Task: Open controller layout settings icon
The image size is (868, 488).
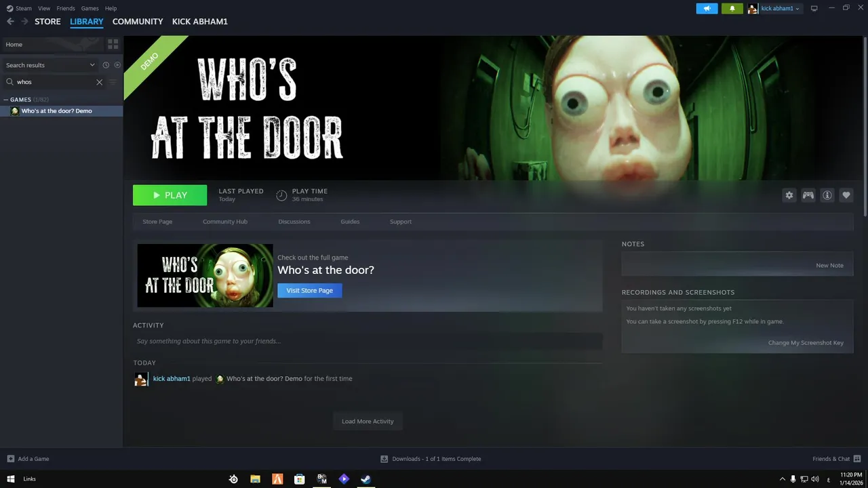Action: click(808, 195)
